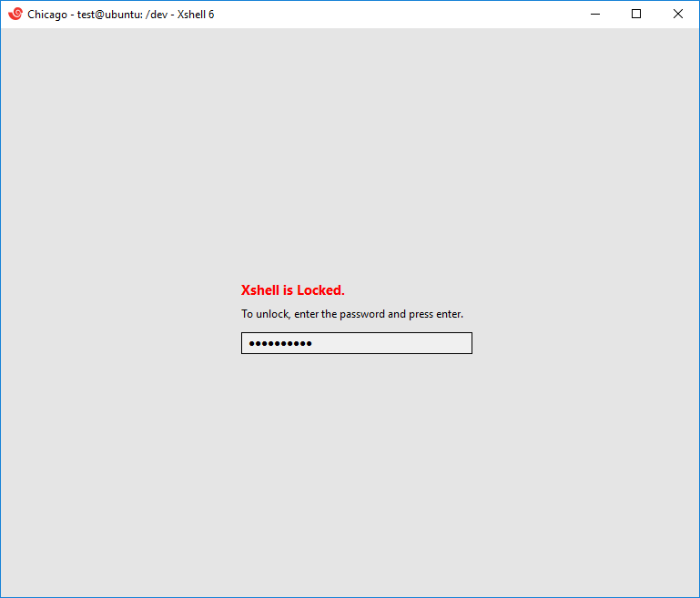
Task: Click the 'To unlock, enter the password' instruction text
Action: pos(352,314)
